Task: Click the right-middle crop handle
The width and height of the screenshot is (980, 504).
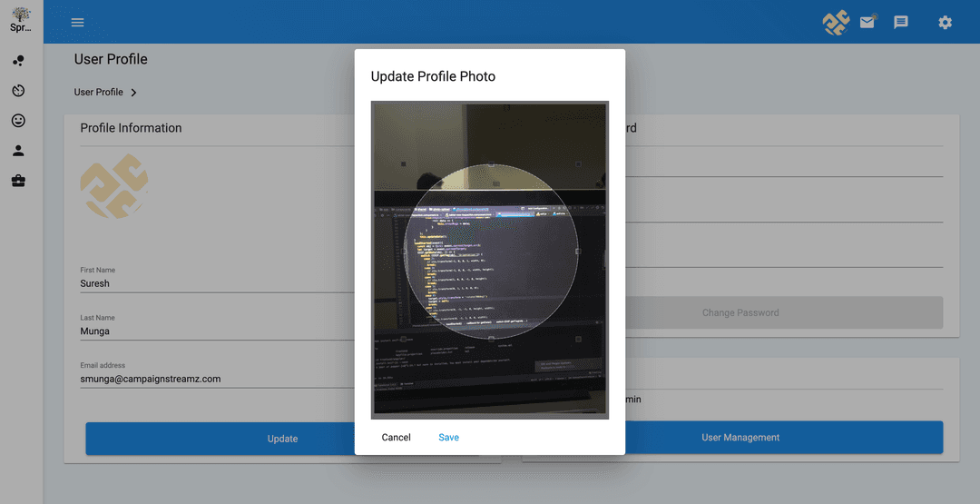Action: (x=578, y=252)
